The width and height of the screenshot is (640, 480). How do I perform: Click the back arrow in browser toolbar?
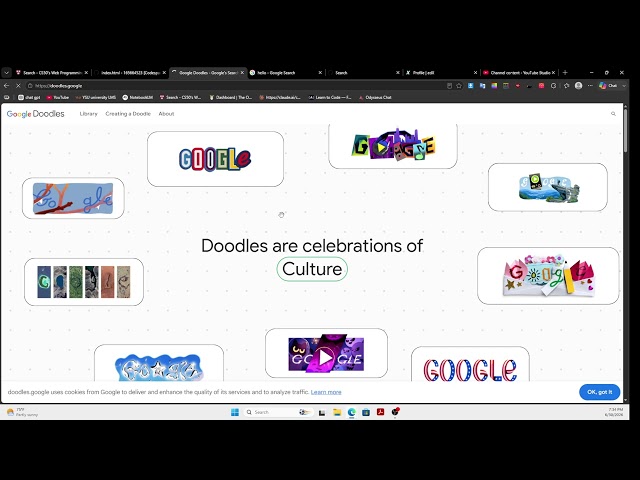tap(7, 86)
